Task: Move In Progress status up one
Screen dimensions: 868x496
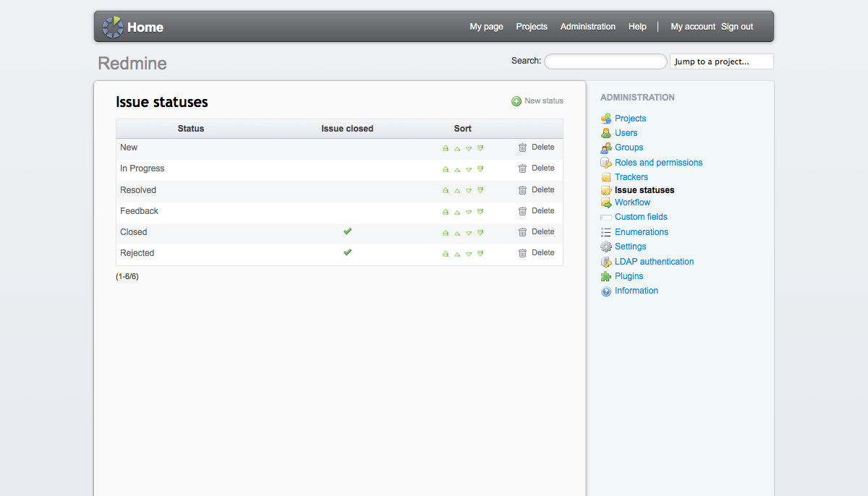Action: pos(457,169)
